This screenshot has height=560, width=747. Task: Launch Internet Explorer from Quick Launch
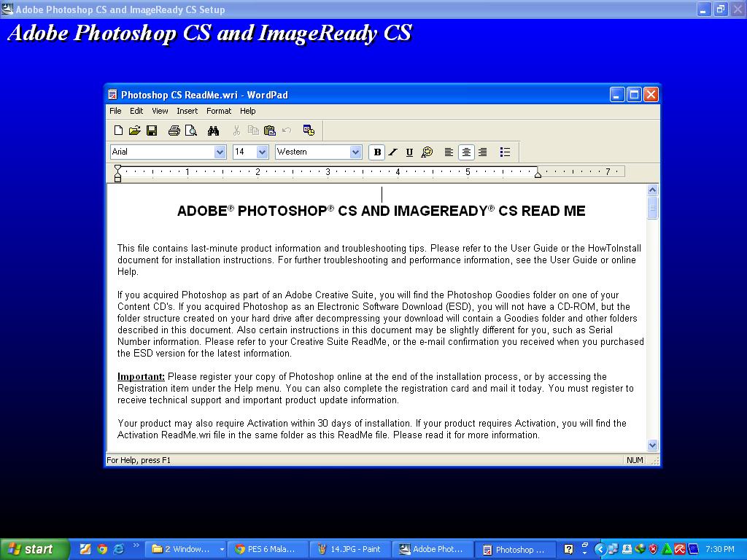[119, 549]
